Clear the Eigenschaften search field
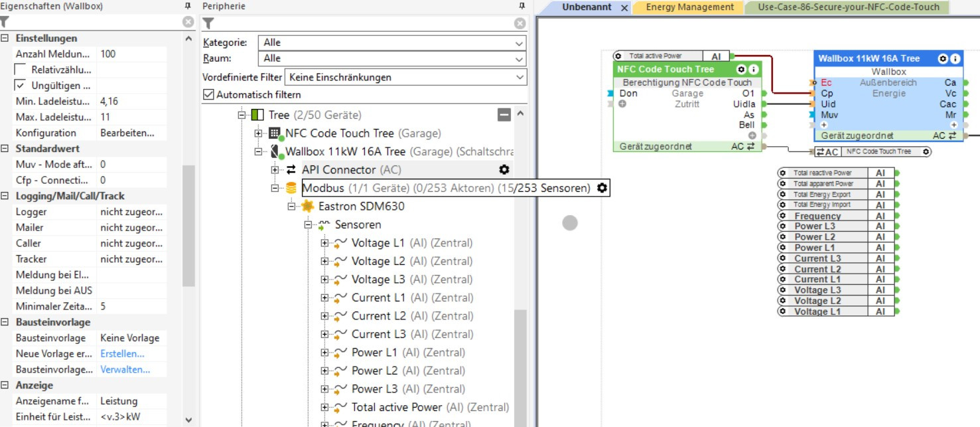This screenshot has width=980, height=427. (x=188, y=23)
